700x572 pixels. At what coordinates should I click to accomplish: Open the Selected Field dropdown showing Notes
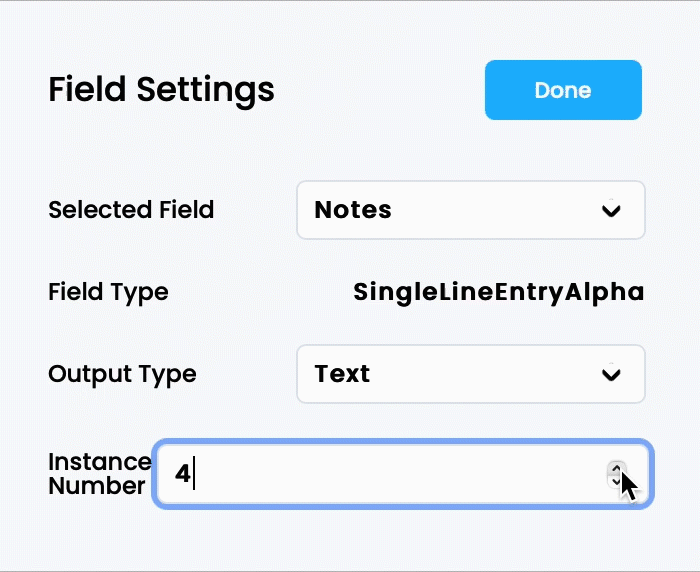click(470, 210)
